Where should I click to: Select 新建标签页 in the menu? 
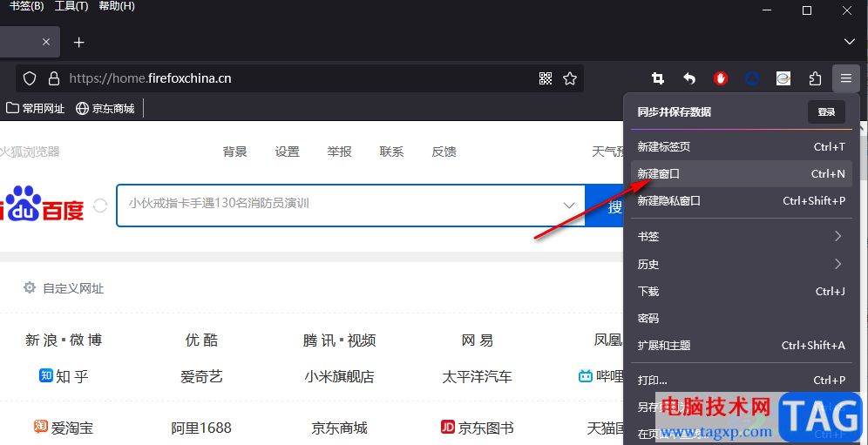[x=742, y=146]
